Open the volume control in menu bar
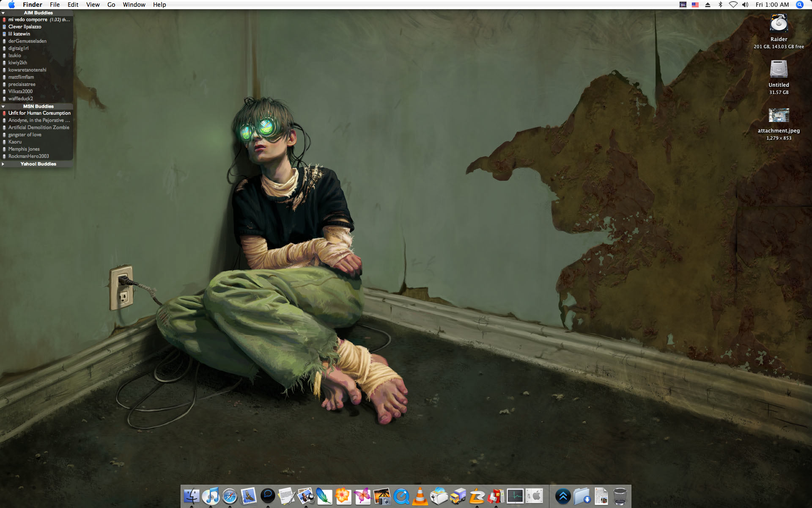Image resolution: width=812 pixels, height=508 pixels. click(x=745, y=5)
